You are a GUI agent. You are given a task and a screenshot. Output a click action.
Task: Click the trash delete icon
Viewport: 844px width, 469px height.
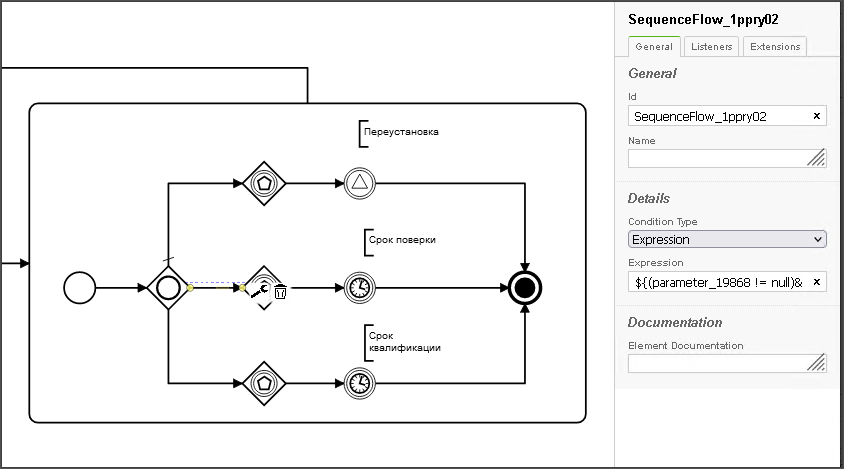click(x=280, y=292)
